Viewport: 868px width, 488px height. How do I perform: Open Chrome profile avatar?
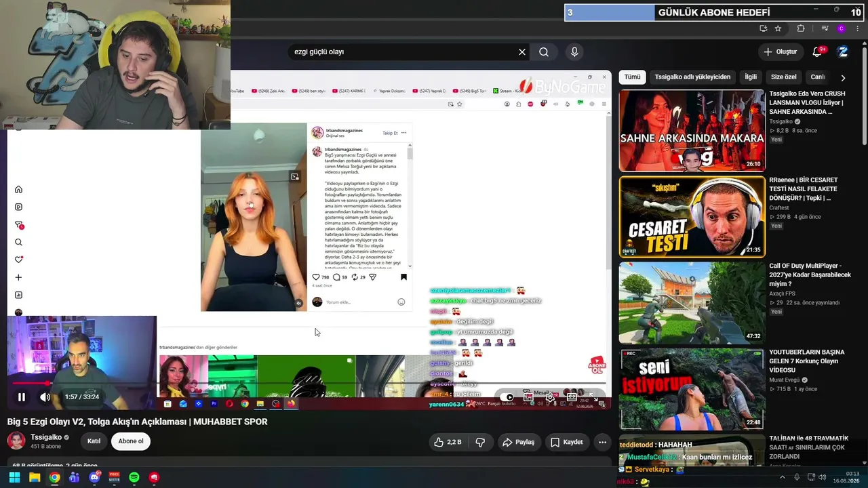pos(842,28)
